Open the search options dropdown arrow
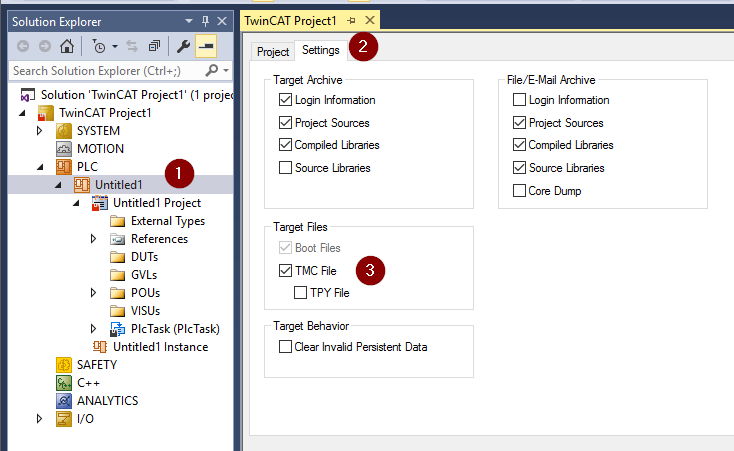 pos(226,71)
